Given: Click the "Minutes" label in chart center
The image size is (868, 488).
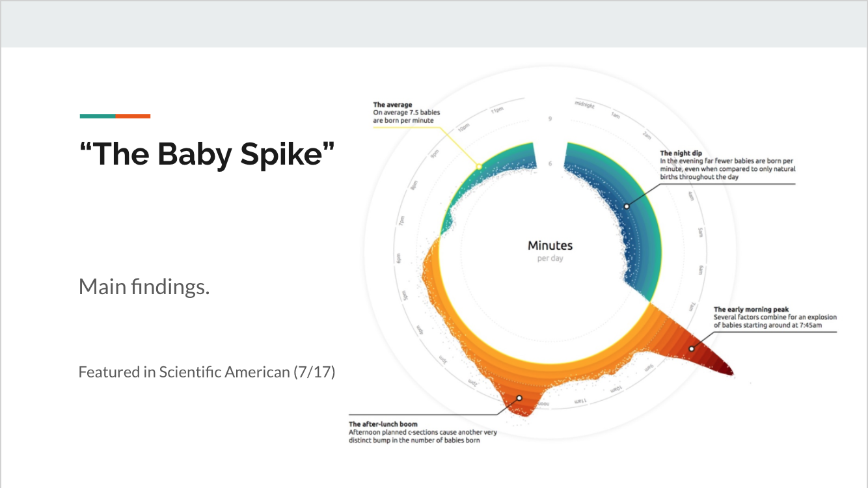Looking at the screenshot, I should point(550,245).
